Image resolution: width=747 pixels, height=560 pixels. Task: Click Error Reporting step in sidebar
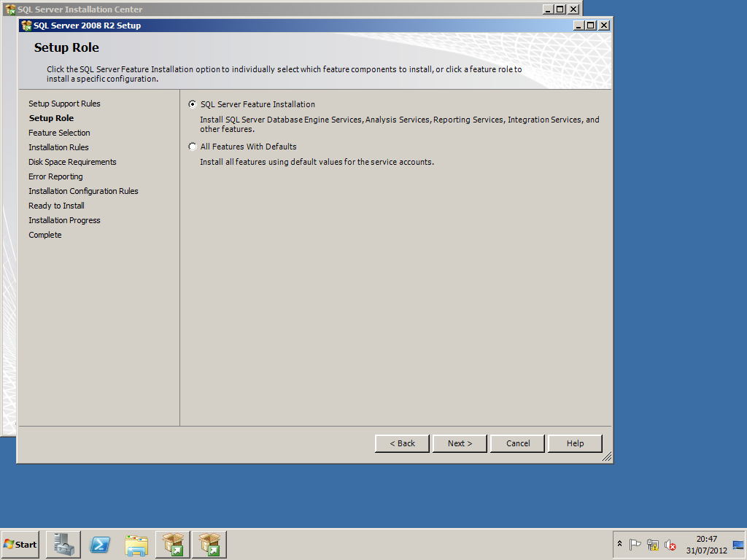(x=55, y=176)
